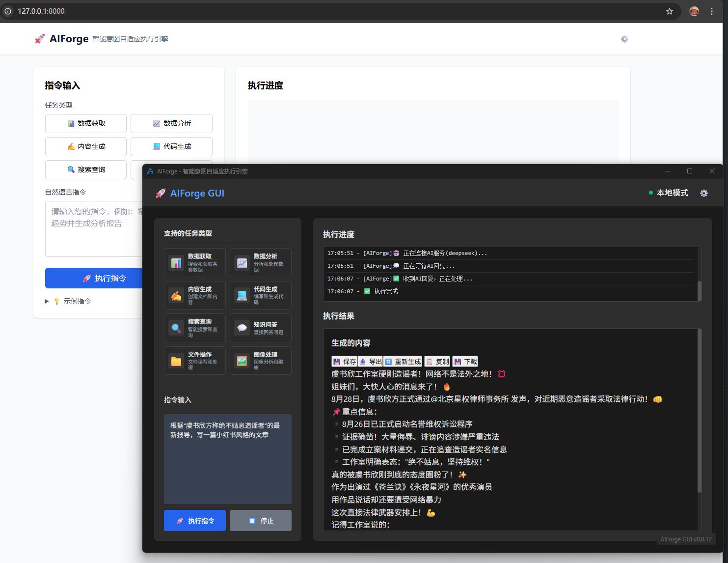This screenshot has height=563, width=728.
Task: Open settings gear in the browser AIForge header
Action: pyautogui.click(x=624, y=39)
